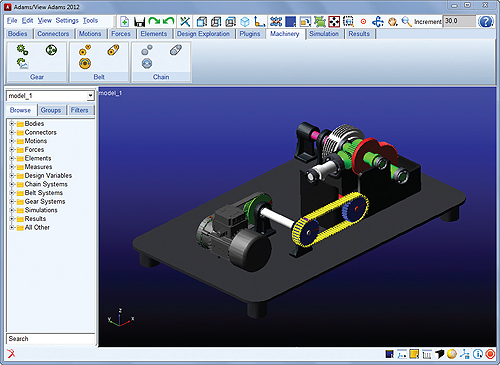This screenshot has width=500, height=365.
Task: Click the Search field in model browser
Action: coord(51,339)
